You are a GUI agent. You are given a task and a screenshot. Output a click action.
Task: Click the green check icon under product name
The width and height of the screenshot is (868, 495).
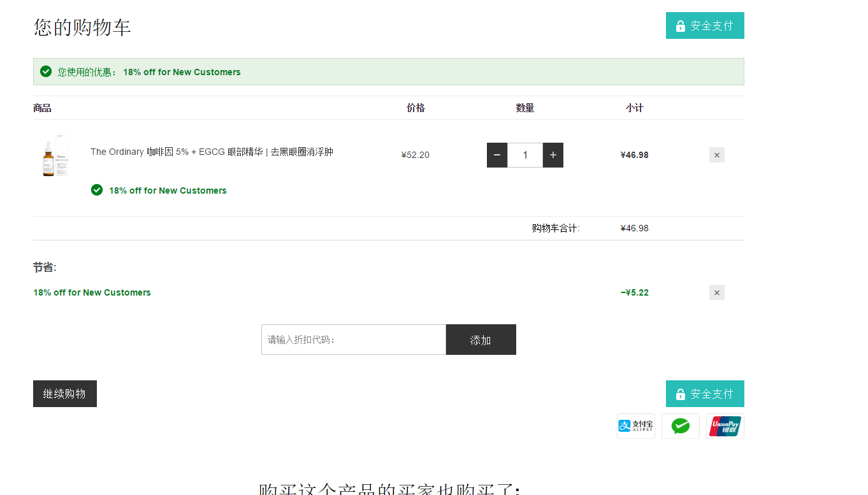coord(97,190)
